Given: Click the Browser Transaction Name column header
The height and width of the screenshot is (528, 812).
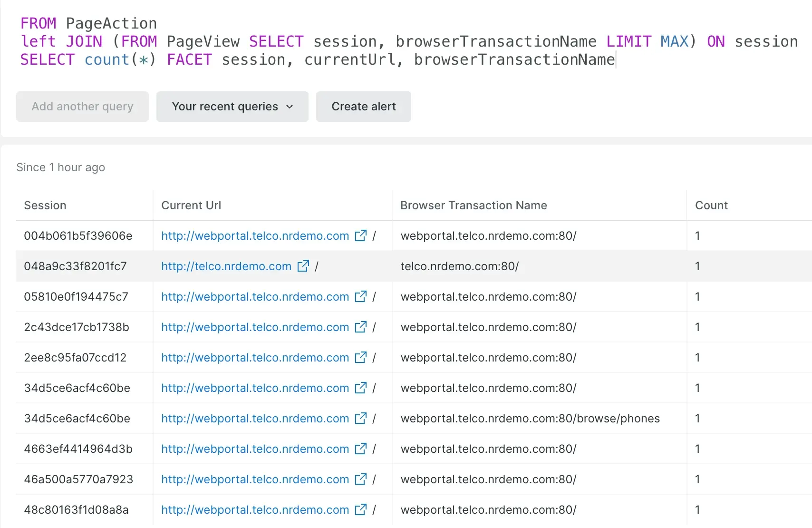Looking at the screenshot, I should 474,205.
